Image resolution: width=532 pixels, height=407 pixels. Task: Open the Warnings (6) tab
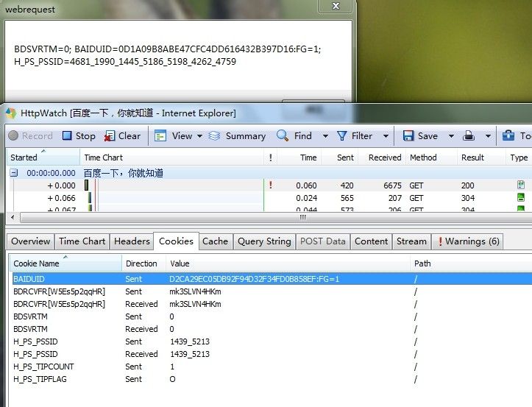coord(469,241)
